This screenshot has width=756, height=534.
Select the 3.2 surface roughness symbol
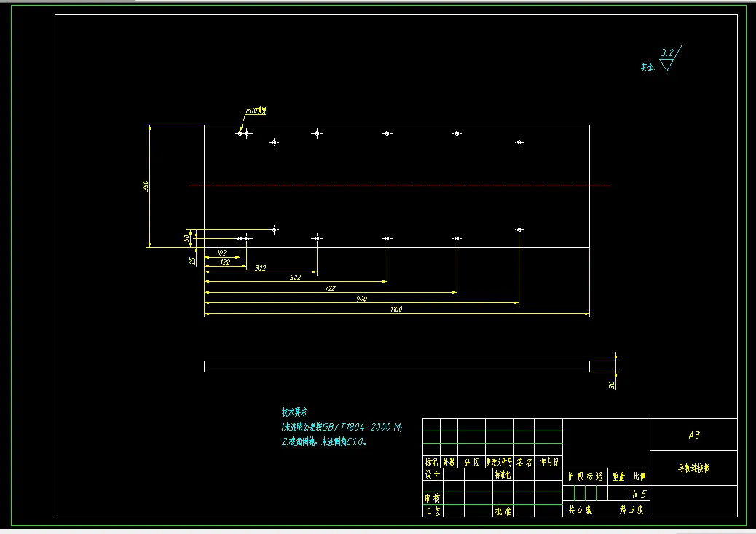click(x=670, y=58)
